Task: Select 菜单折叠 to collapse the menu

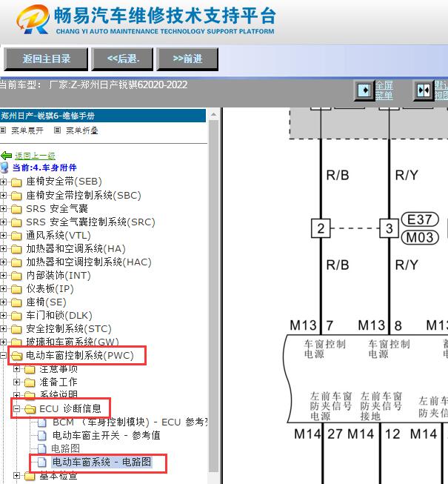Action: point(81,130)
